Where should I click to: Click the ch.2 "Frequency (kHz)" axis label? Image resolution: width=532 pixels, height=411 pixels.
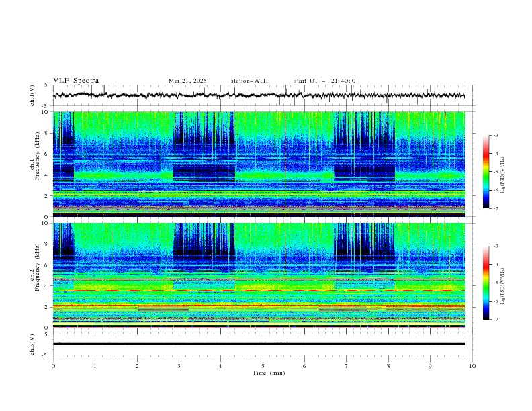pyautogui.click(x=38, y=267)
